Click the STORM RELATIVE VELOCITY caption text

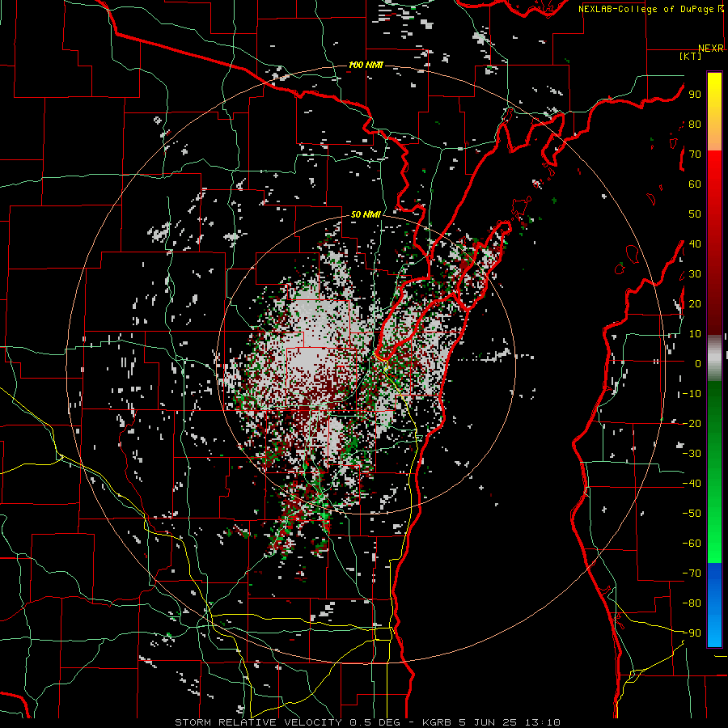click(258, 722)
